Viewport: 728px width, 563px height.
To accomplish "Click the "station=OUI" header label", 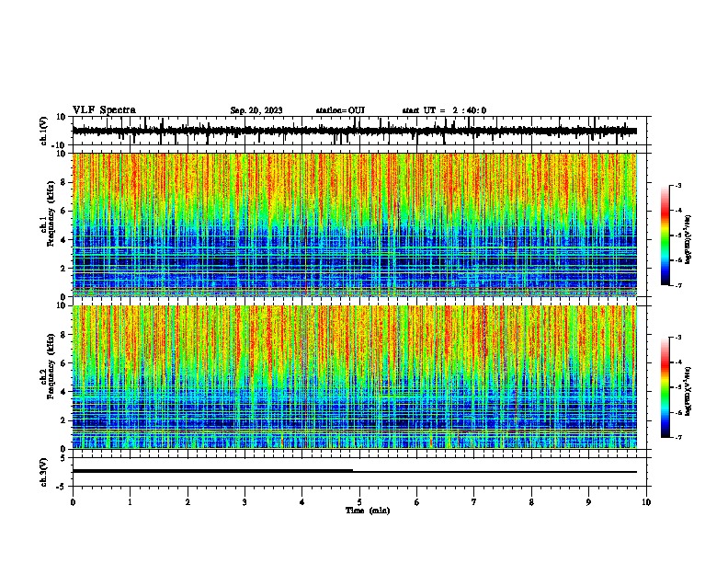I will click(x=340, y=110).
